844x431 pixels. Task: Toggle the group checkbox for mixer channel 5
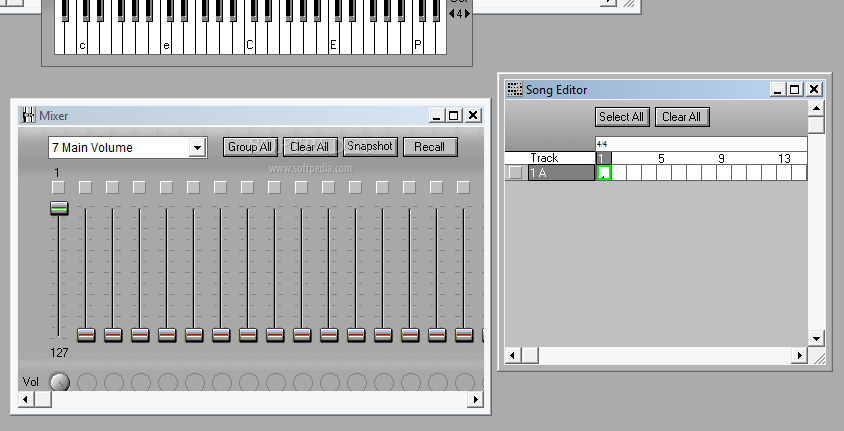coord(166,187)
